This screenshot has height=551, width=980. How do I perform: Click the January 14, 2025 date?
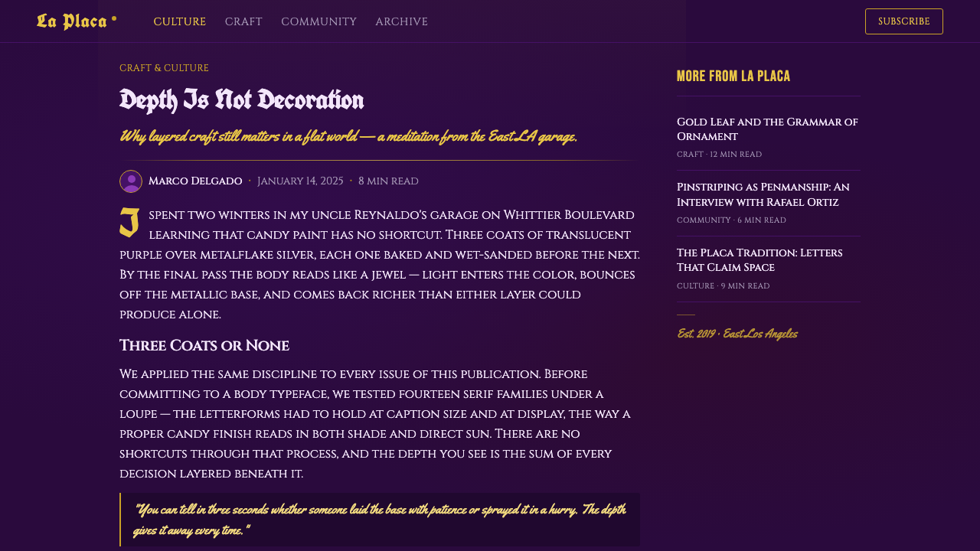pos(300,181)
